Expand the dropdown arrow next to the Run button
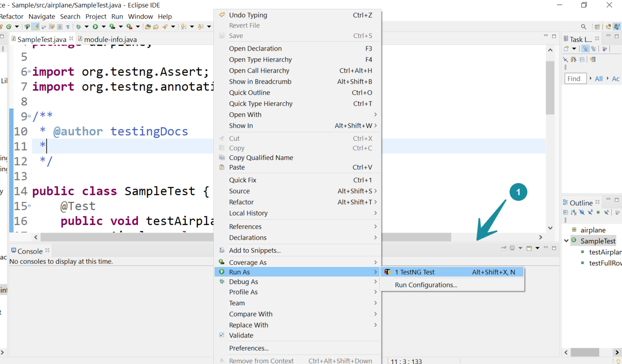Image resolution: width=622 pixels, height=364 pixels. tap(103, 26)
